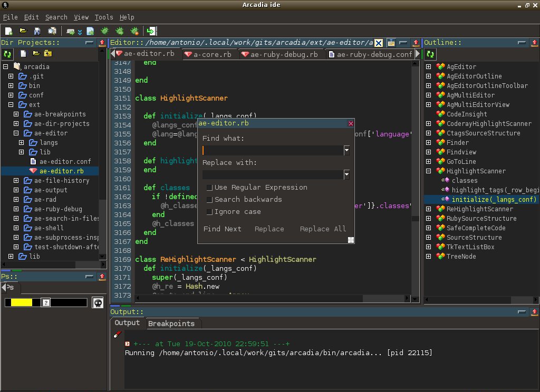
Task: Check the Ignore case option
Action: pyautogui.click(x=210, y=212)
